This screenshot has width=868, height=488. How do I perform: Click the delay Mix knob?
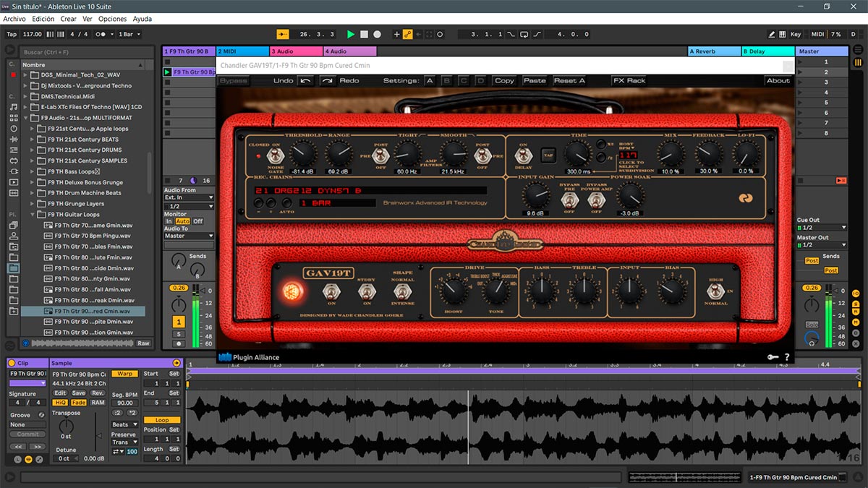click(x=671, y=153)
